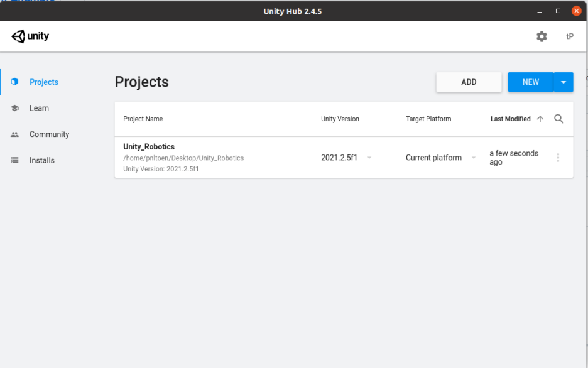Image resolution: width=588 pixels, height=368 pixels.
Task: Click the Projects cube icon in sidebar
Action: (x=14, y=82)
